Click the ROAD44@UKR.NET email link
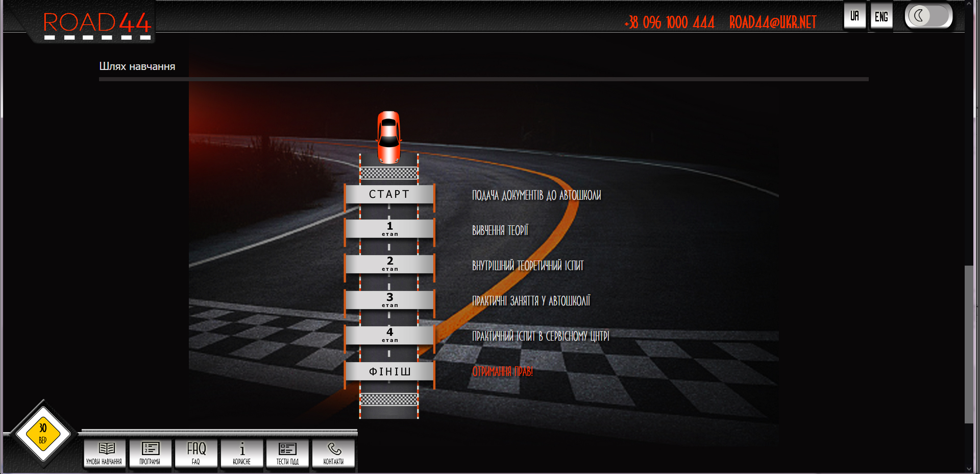The width and height of the screenshot is (980, 474). click(773, 22)
